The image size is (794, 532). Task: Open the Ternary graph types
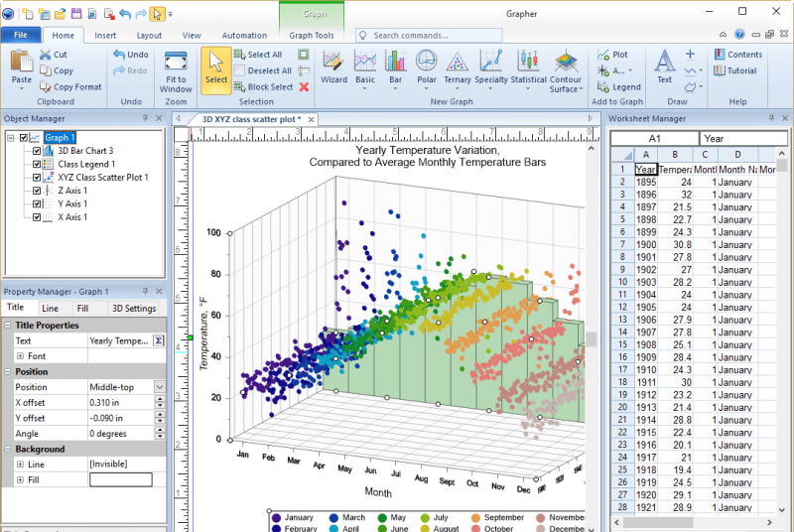(x=458, y=69)
